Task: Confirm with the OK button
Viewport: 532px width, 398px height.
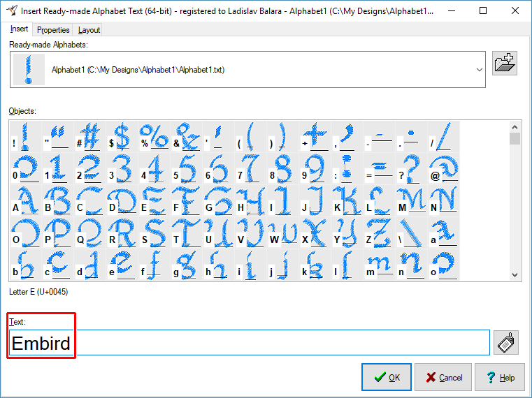Action: point(387,377)
